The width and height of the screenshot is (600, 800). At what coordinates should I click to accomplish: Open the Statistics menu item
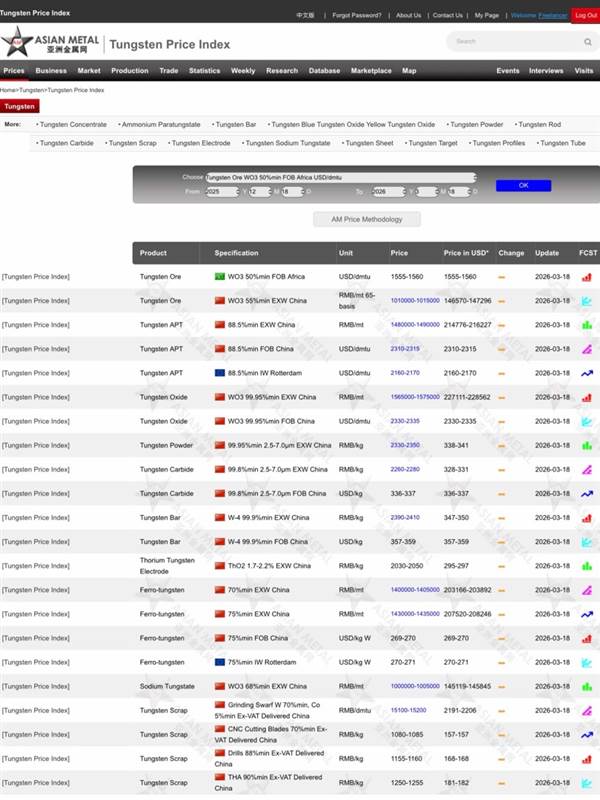point(204,71)
